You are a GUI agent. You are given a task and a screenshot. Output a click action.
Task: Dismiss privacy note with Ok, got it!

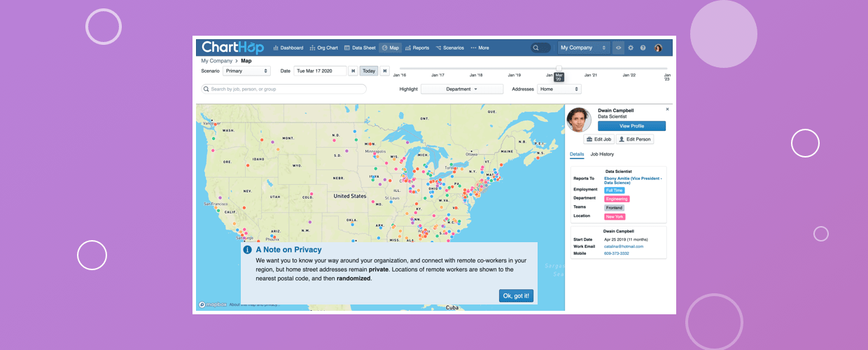[517, 296]
